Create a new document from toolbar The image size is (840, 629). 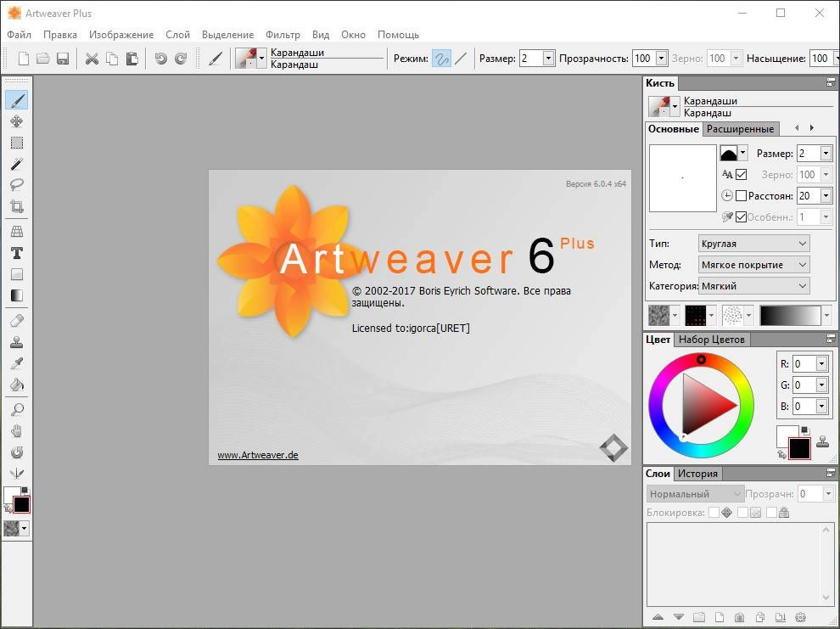(24, 59)
